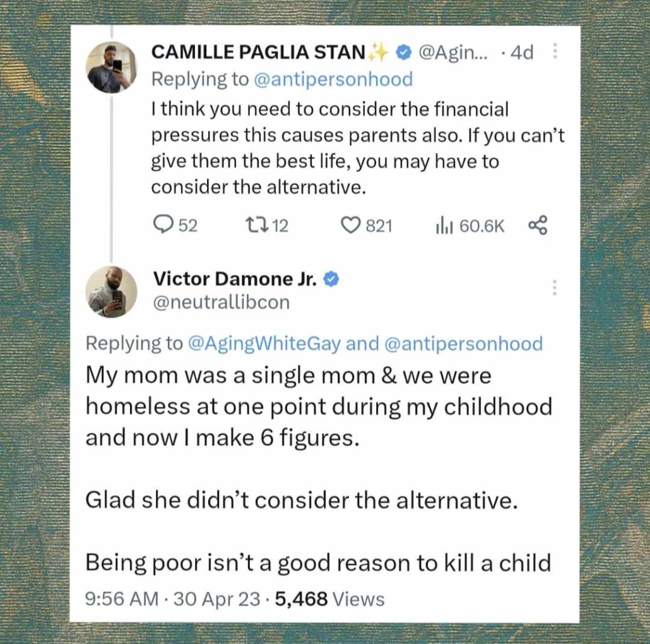This screenshot has height=644, width=650.
Task: Click the @neutrallibcon handle
Action: [x=222, y=303]
